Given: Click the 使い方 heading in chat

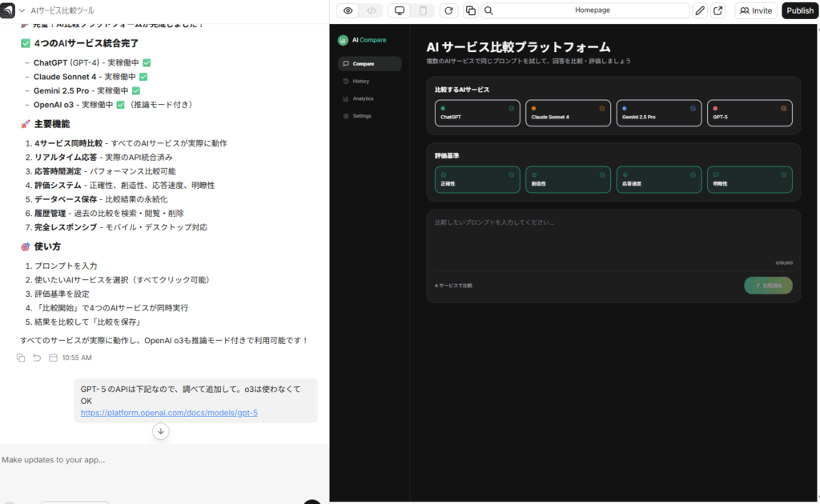Looking at the screenshot, I should (x=47, y=246).
